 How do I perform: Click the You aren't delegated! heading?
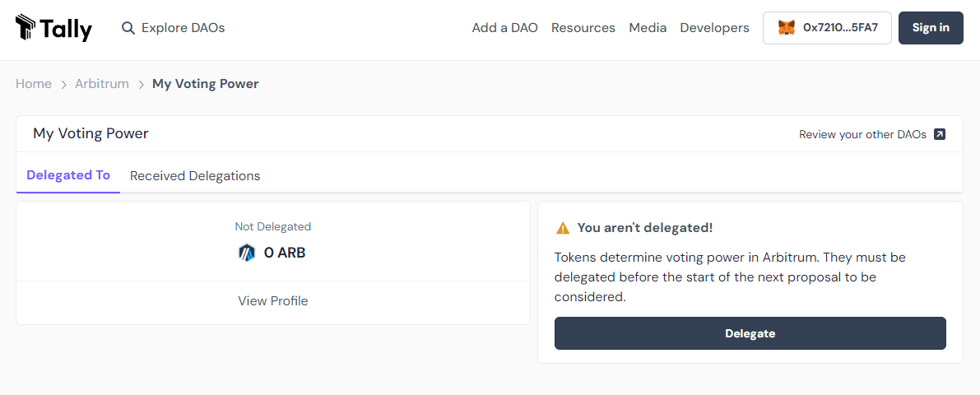tap(645, 228)
